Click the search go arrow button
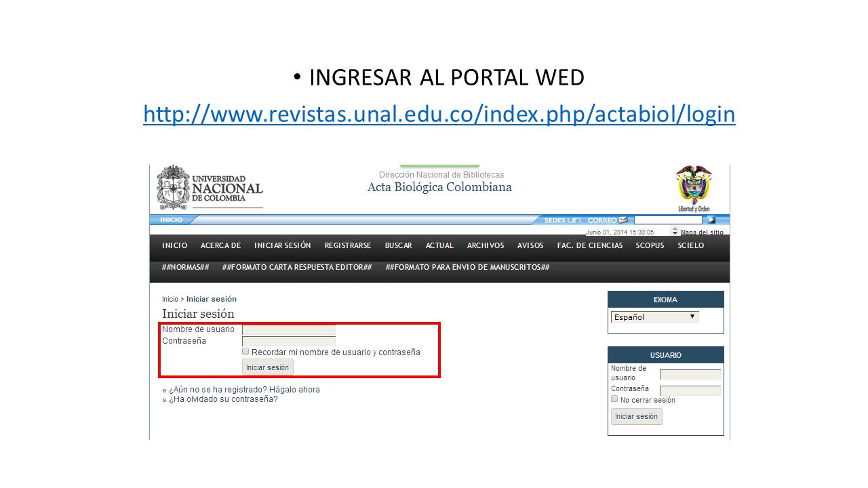The image size is (868, 488). coord(711,220)
